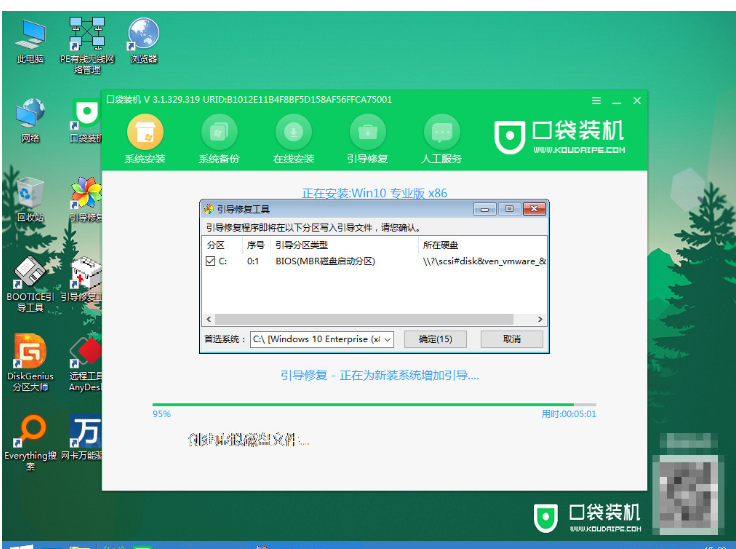Click the 引导修复 toolbar icon
The width and height of the screenshot is (736, 549).
pyautogui.click(x=367, y=133)
